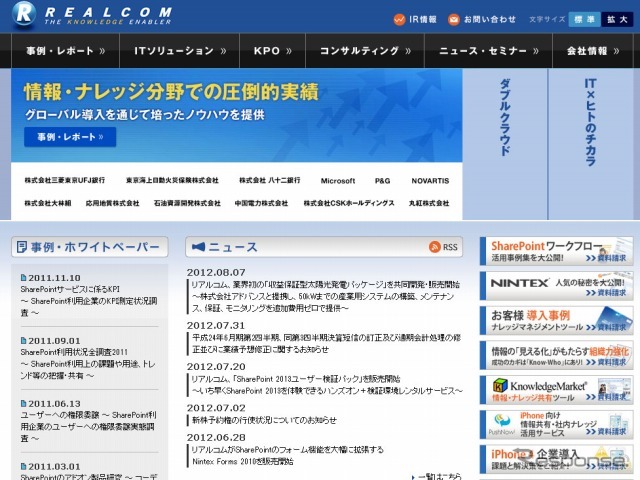Click 株式会社三菱東京UFJ銀行 client name
640x480 pixels.
click(64, 180)
